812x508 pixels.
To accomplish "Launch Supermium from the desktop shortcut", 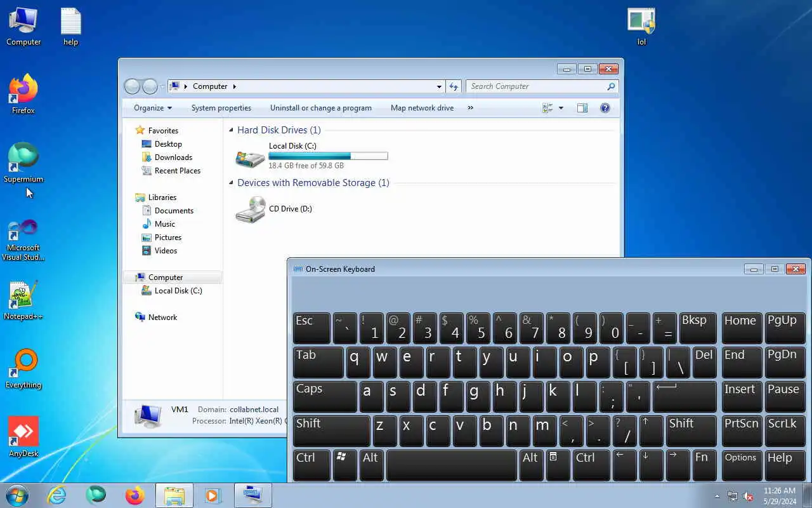I will coord(23,163).
